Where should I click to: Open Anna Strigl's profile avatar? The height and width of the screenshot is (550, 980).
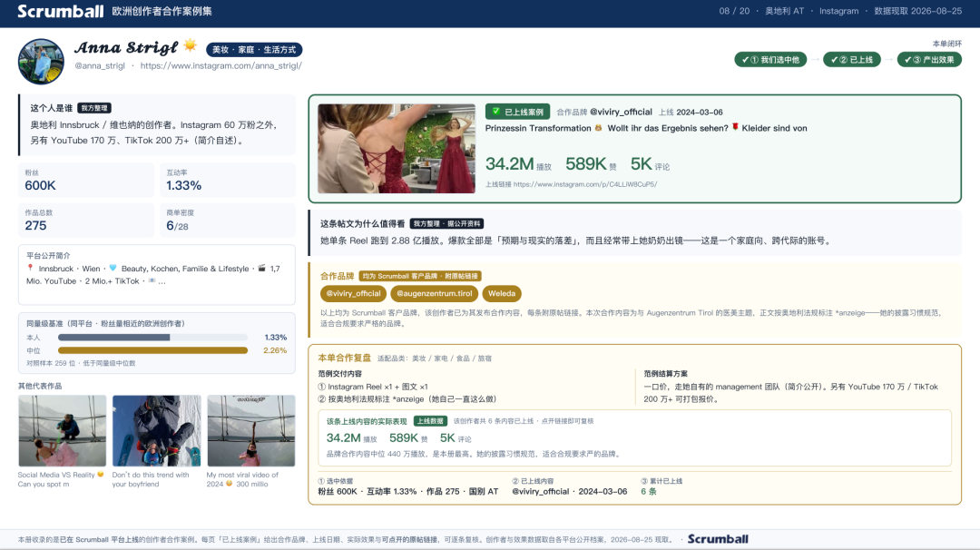click(x=41, y=62)
